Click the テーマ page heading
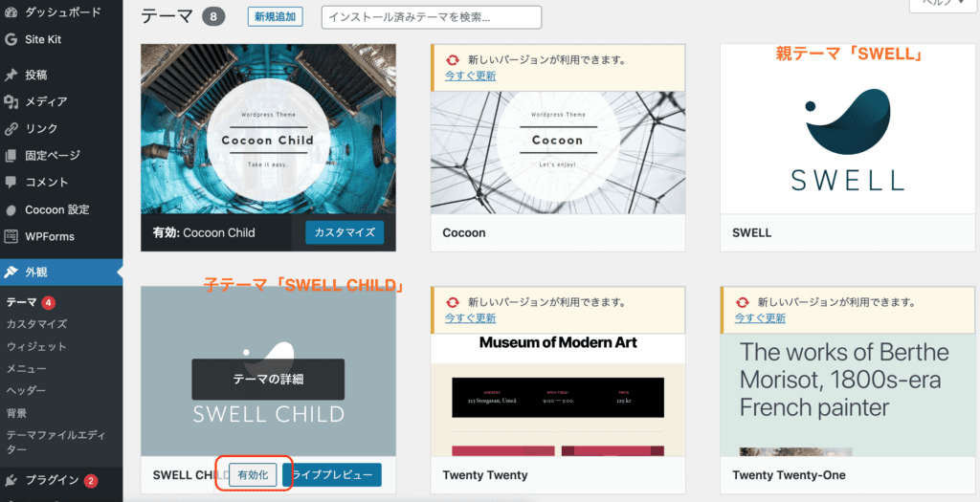The height and width of the screenshot is (502, 980). pos(167,17)
